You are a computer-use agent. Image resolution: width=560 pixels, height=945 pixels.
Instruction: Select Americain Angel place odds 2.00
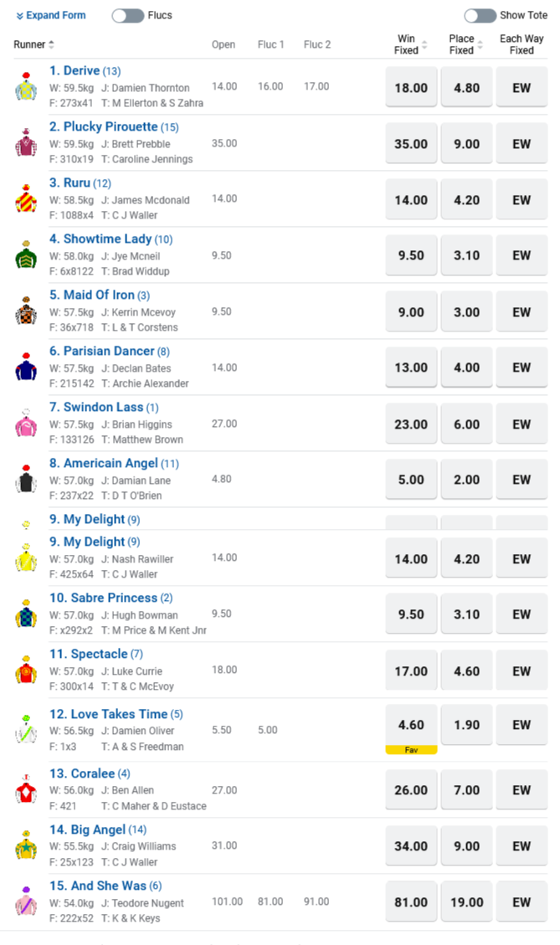click(x=466, y=480)
